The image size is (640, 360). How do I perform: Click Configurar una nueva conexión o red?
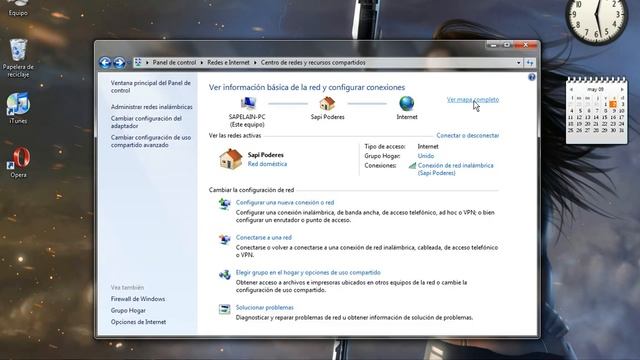coord(285,202)
